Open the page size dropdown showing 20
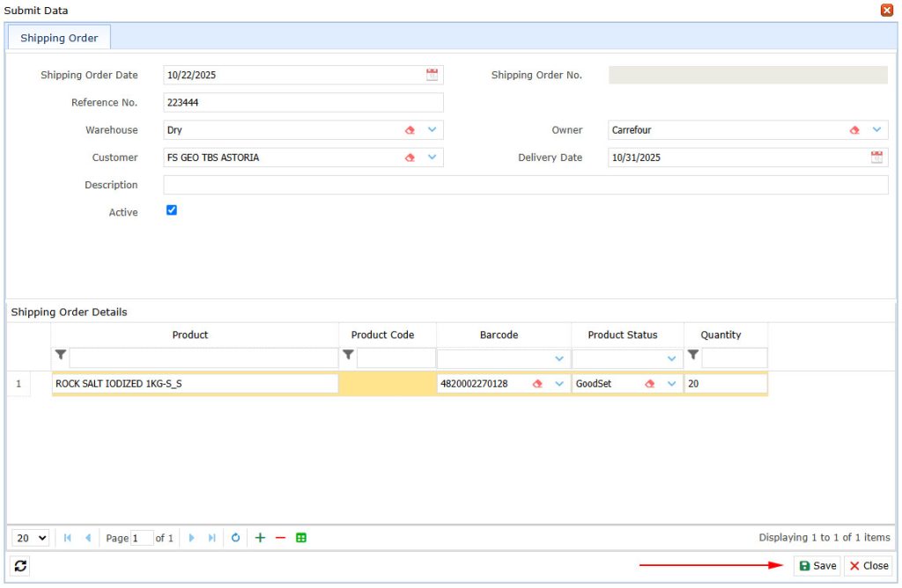The height and width of the screenshot is (588, 902). coord(31,537)
